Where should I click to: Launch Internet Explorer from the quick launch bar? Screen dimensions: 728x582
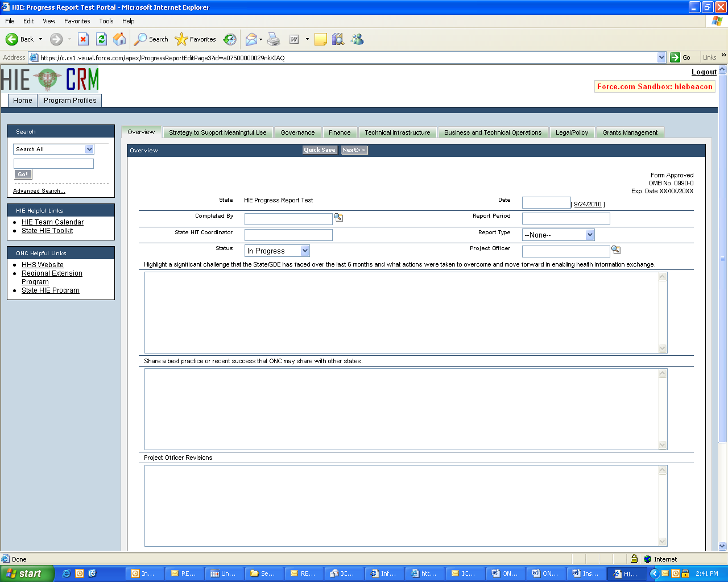(x=66, y=573)
